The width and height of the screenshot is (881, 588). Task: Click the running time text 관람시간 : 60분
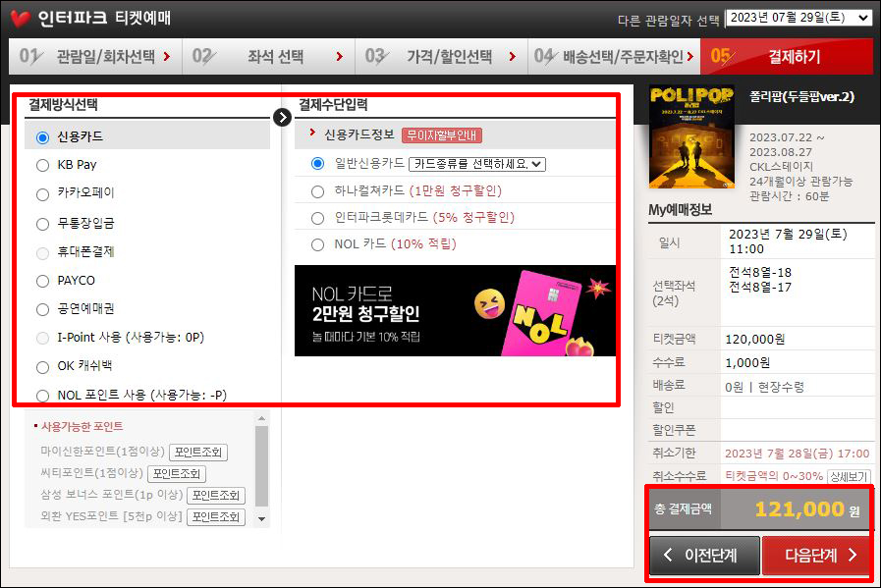[789, 196]
